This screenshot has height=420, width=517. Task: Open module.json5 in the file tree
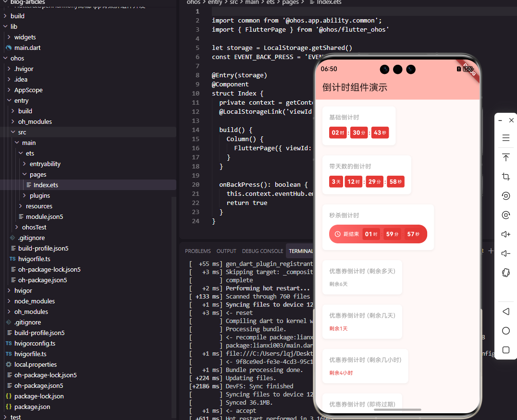[45, 216]
